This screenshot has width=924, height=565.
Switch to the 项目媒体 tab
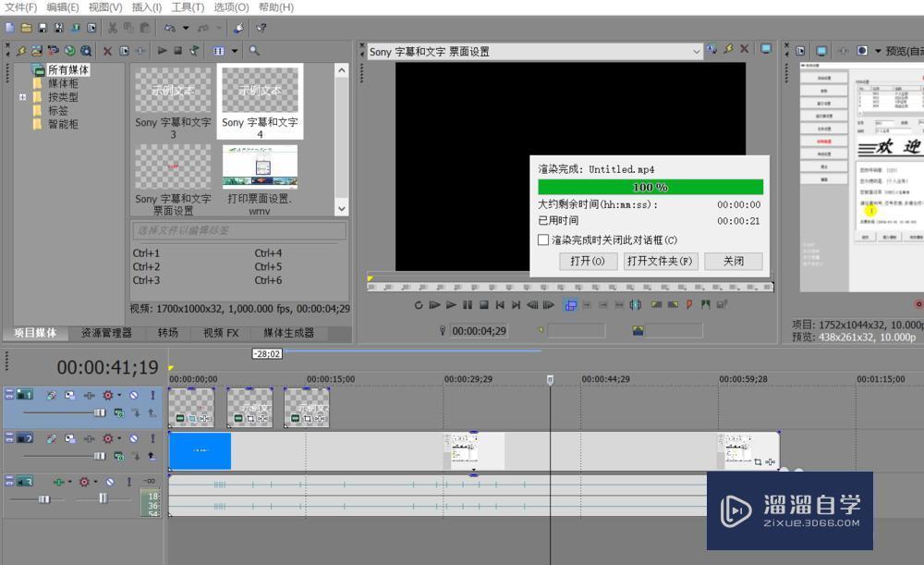click(35, 333)
